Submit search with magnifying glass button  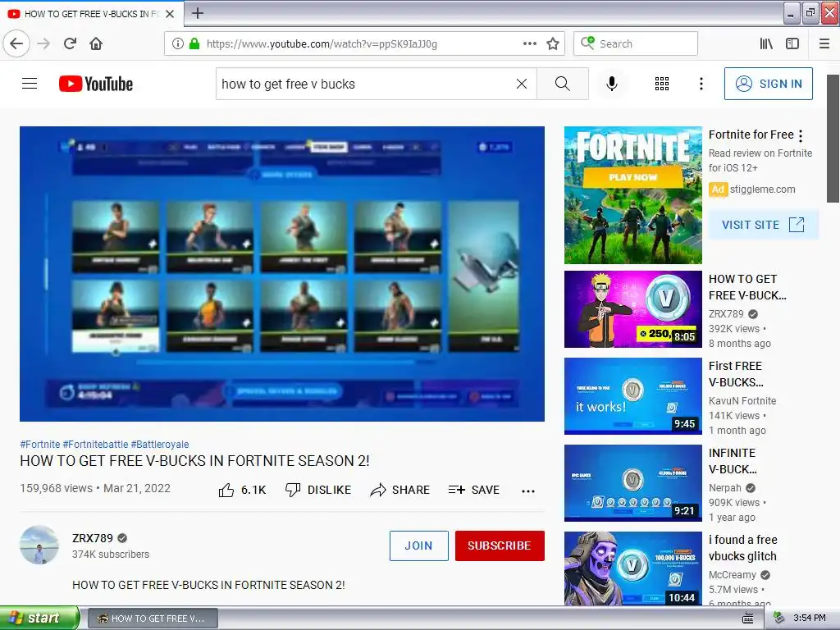point(563,84)
